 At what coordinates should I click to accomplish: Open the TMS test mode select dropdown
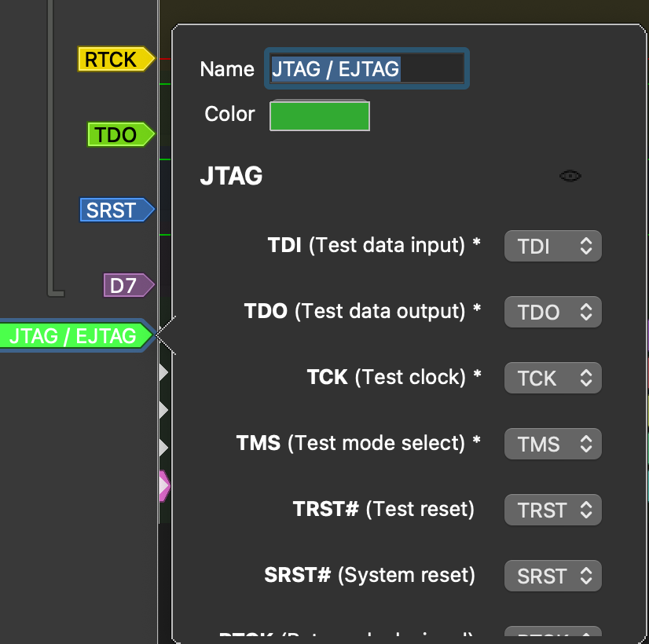552,444
